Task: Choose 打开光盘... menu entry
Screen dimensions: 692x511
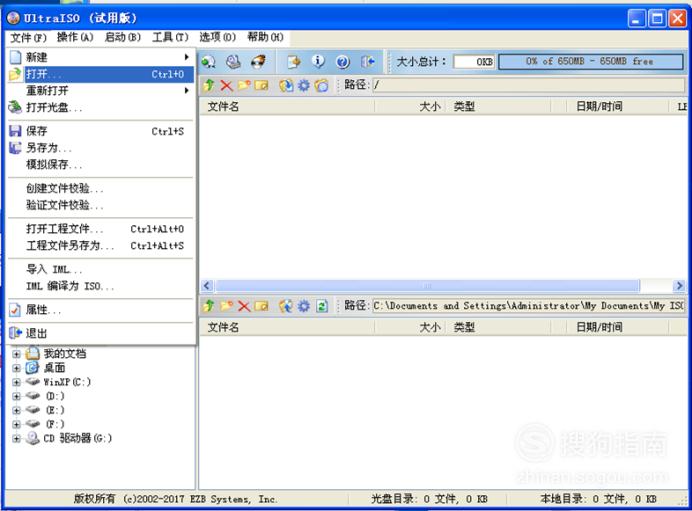Action: coord(101,107)
